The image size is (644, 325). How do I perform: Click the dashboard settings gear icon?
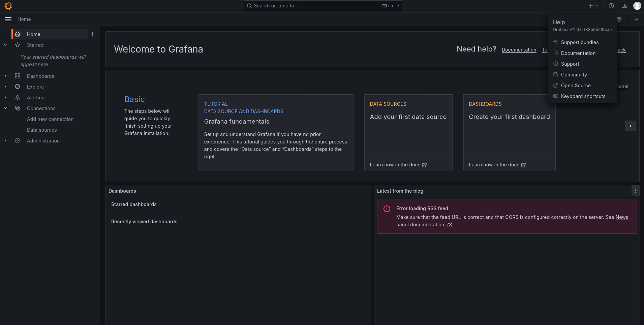(619, 19)
